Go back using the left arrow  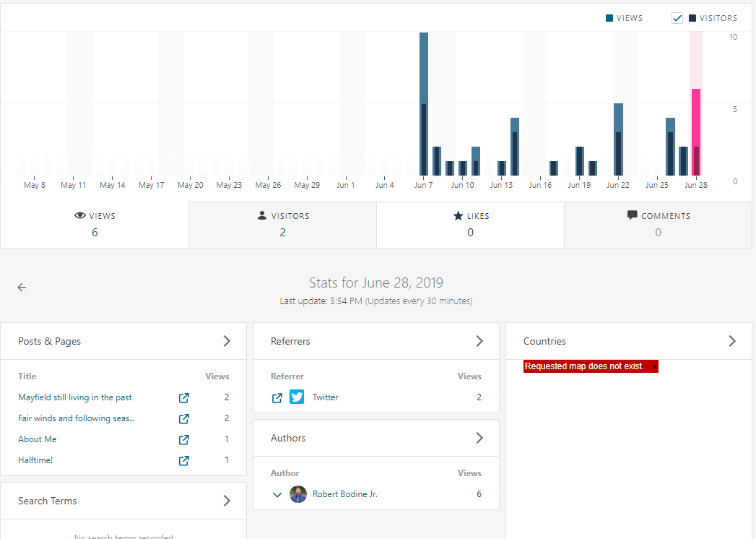pyautogui.click(x=22, y=288)
